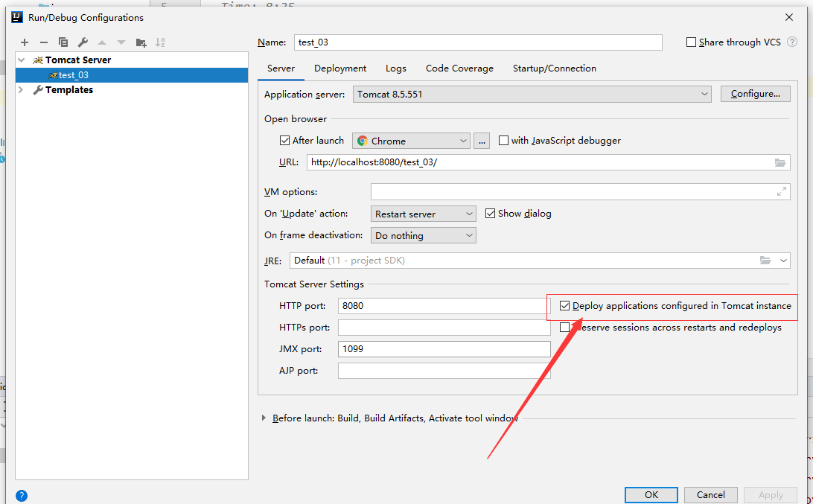Click Cancel button

(711, 494)
